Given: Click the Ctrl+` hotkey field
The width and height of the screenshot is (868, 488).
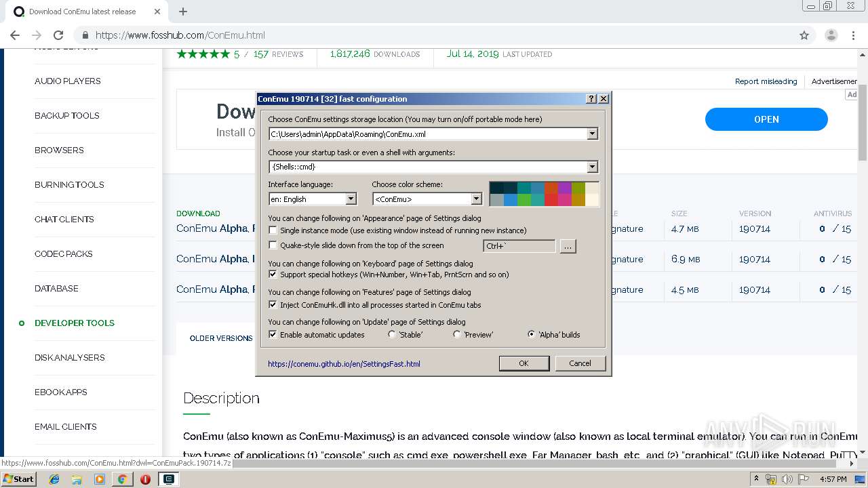Looking at the screenshot, I should 519,246.
